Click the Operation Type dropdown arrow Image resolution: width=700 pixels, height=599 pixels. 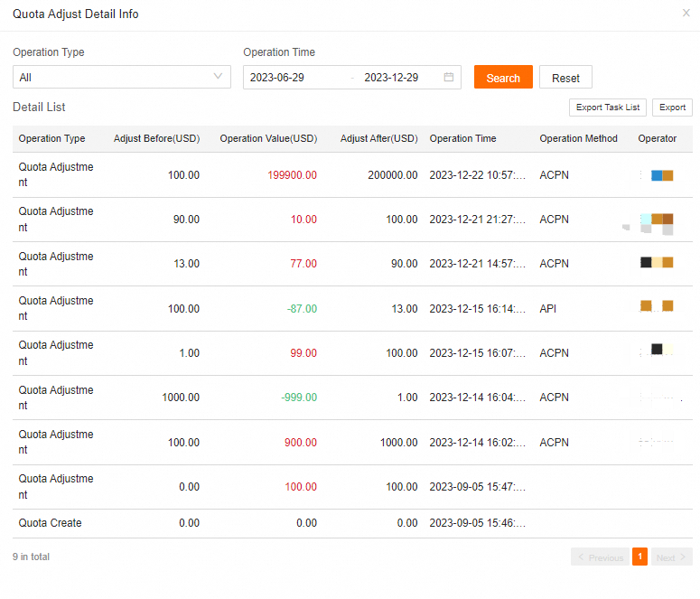pos(219,77)
